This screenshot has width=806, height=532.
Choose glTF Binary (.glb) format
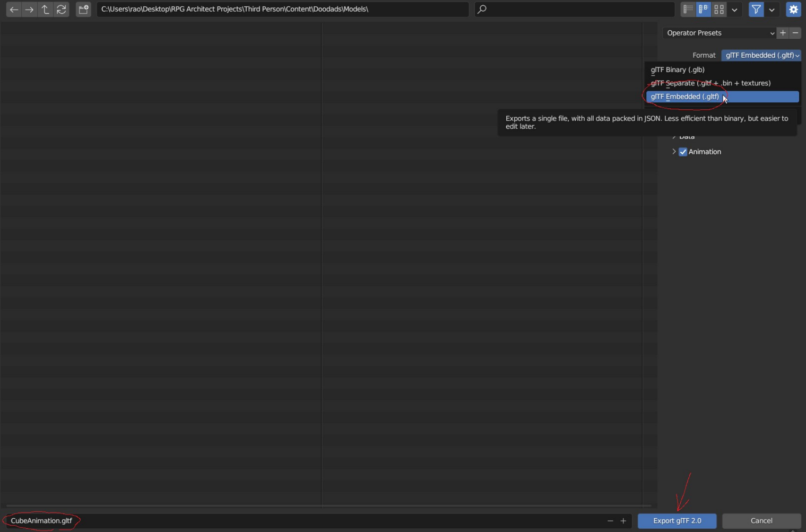click(678, 70)
